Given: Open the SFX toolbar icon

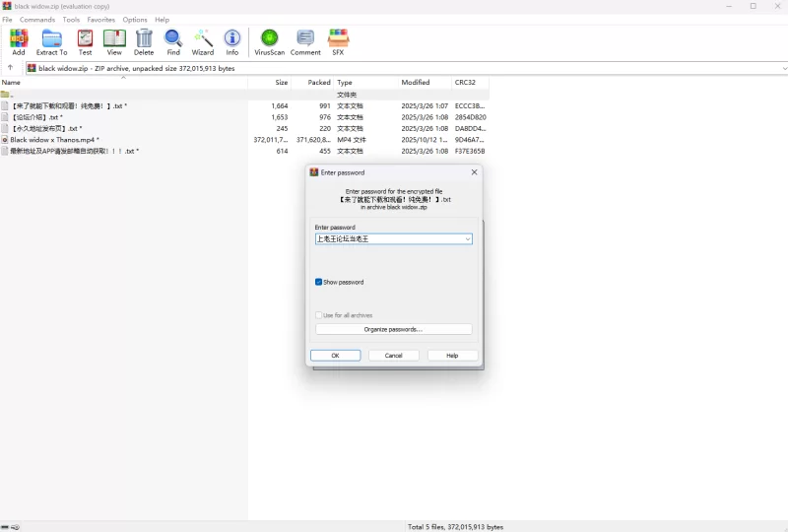Looking at the screenshot, I should tap(338, 41).
